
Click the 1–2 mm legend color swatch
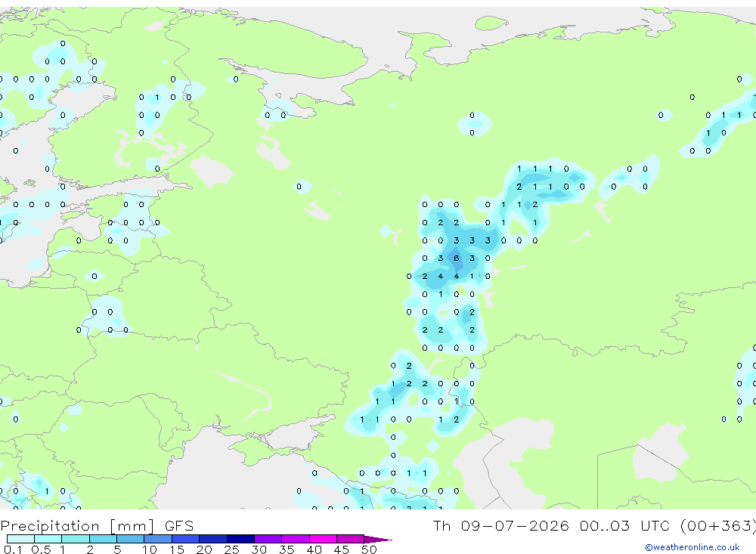coord(76,539)
